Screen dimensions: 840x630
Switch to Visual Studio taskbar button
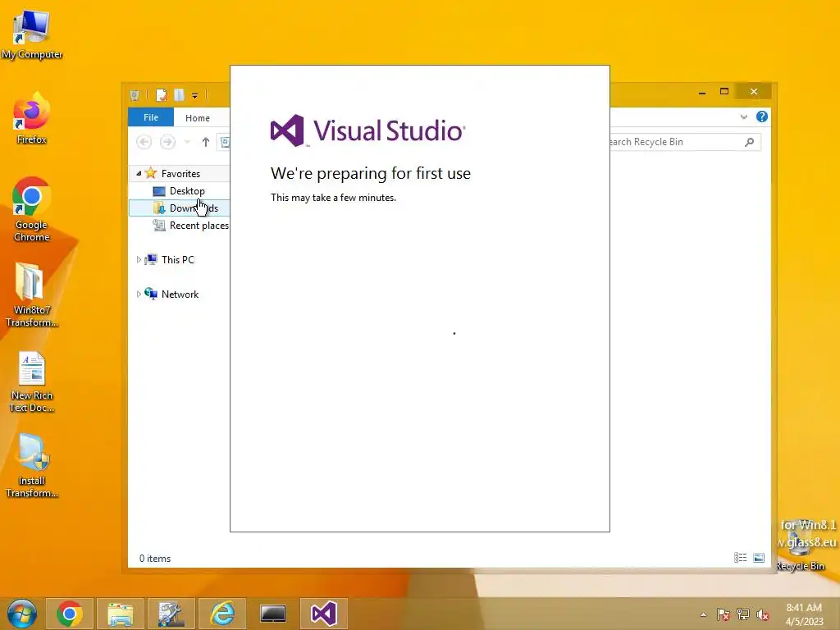click(323, 614)
